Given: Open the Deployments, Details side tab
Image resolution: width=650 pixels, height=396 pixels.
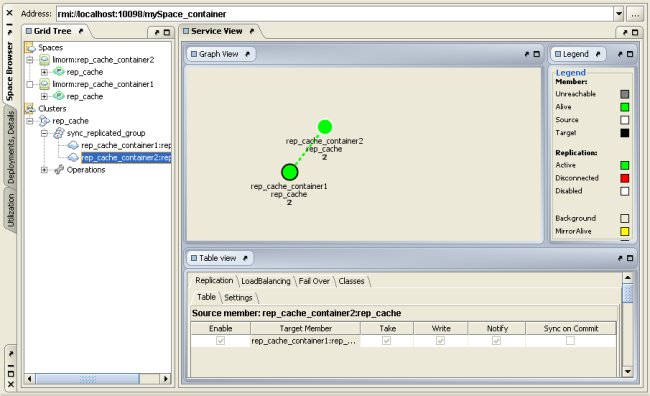Looking at the screenshot, I should (x=11, y=147).
